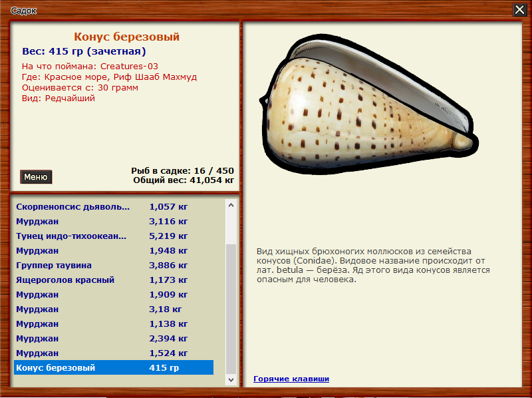Select the Мурджан 3,18 кг row
Image resolution: width=532 pixels, height=398 pixels.
[114, 309]
